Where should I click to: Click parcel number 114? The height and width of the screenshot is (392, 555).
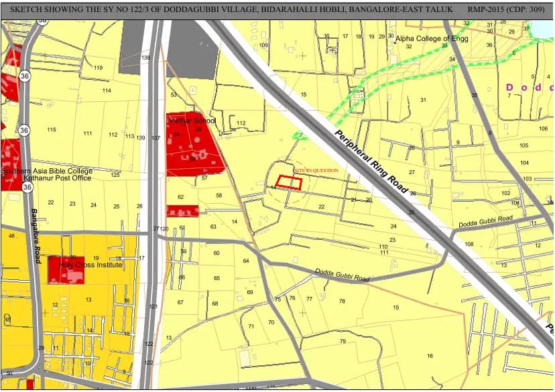(x=107, y=90)
